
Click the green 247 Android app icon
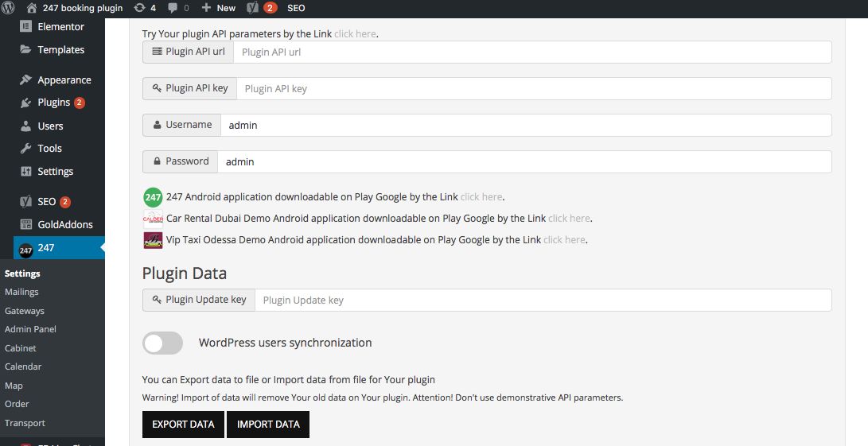coord(153,197)
